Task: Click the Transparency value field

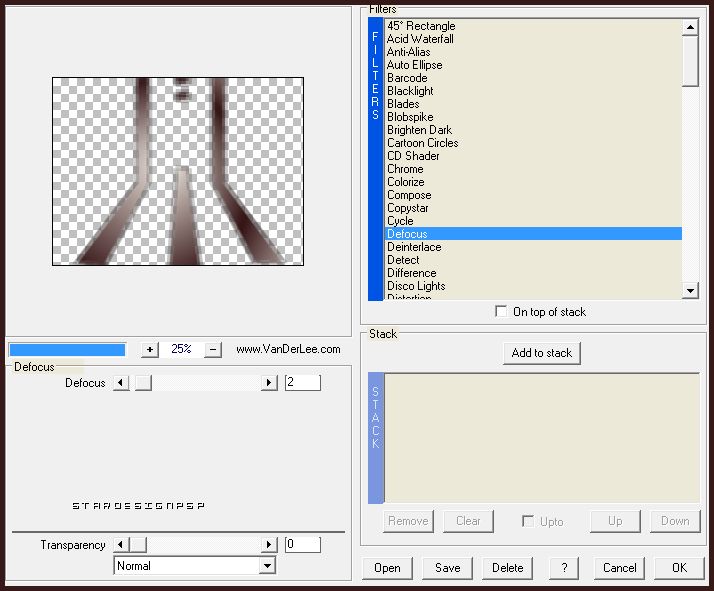Action: (x=303, y=544)
